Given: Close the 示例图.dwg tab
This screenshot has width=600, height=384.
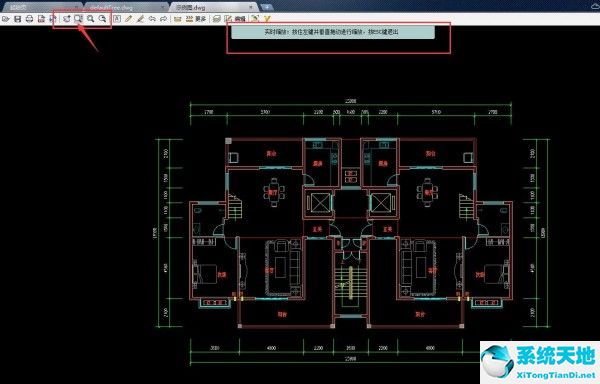Looking at the screenshot, I should (251, 7).
